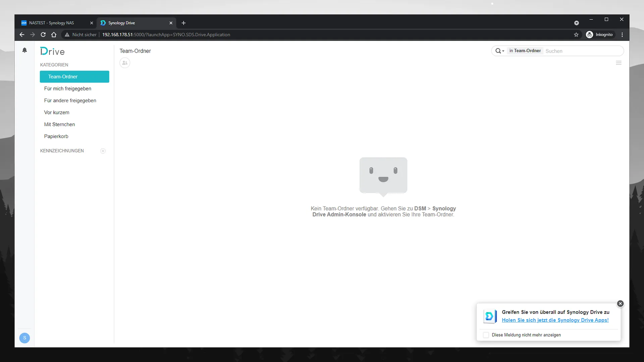Viewport: 644px width, 362px height.
Task: Select Team-Ordner category
Action: pos(74,76)
